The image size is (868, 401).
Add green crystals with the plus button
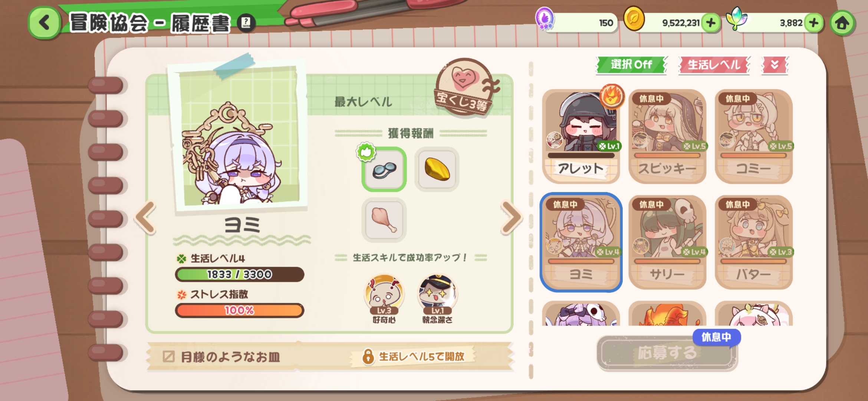tap(813, 23)
